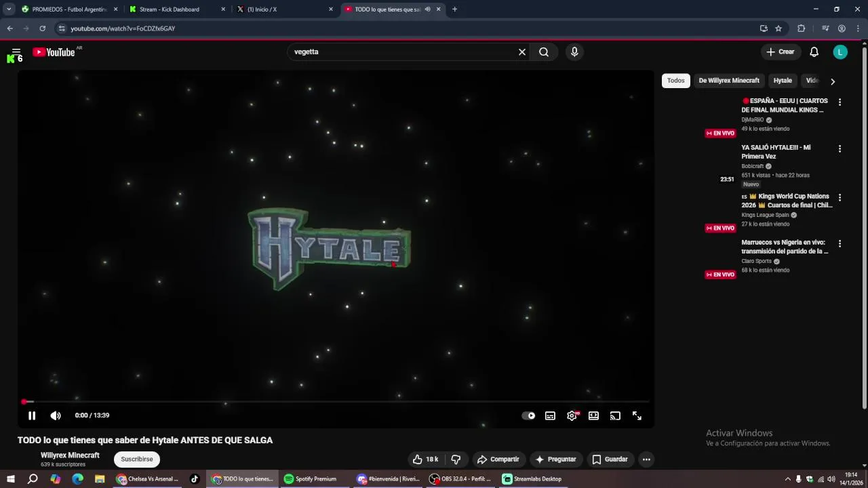Toggle the autoplay switch in the player
The image size is (868, 488).
pos(528,415)
